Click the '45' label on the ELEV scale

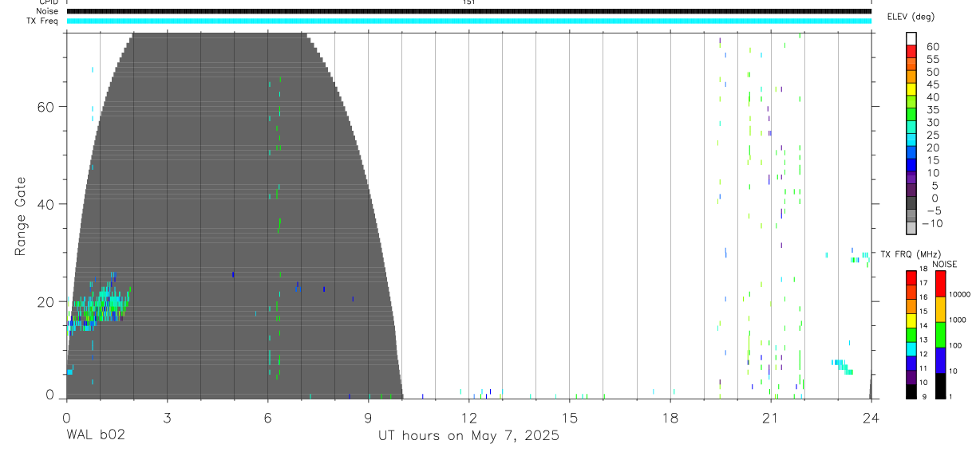coord(933,85)
